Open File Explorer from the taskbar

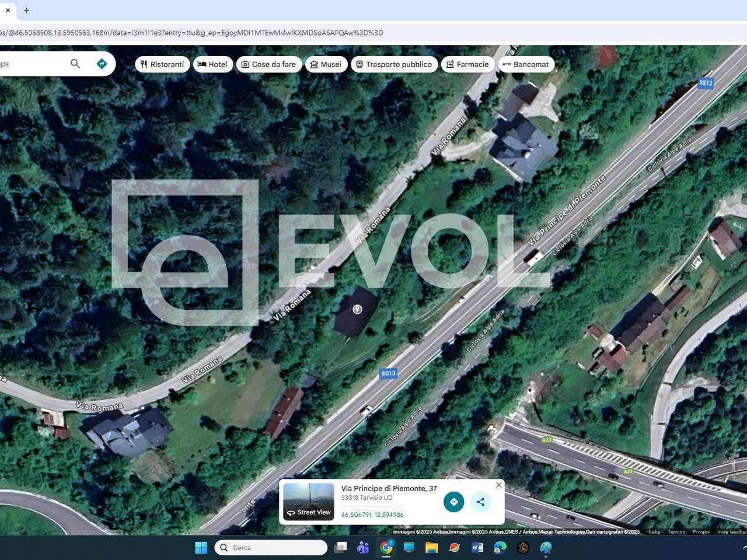[x=431, y=547]
